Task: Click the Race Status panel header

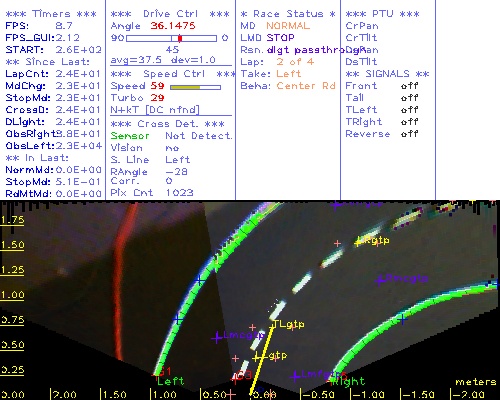Action: [288, 14]
